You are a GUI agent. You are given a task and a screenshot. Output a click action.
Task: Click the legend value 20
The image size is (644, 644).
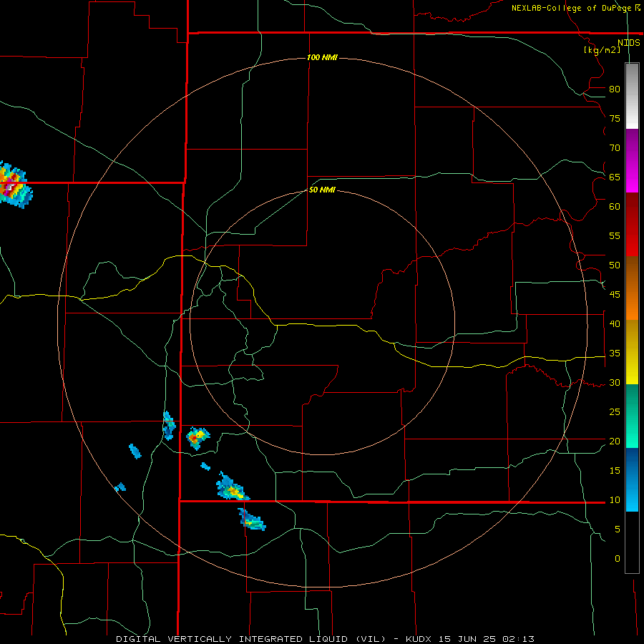tap(615, 441)
